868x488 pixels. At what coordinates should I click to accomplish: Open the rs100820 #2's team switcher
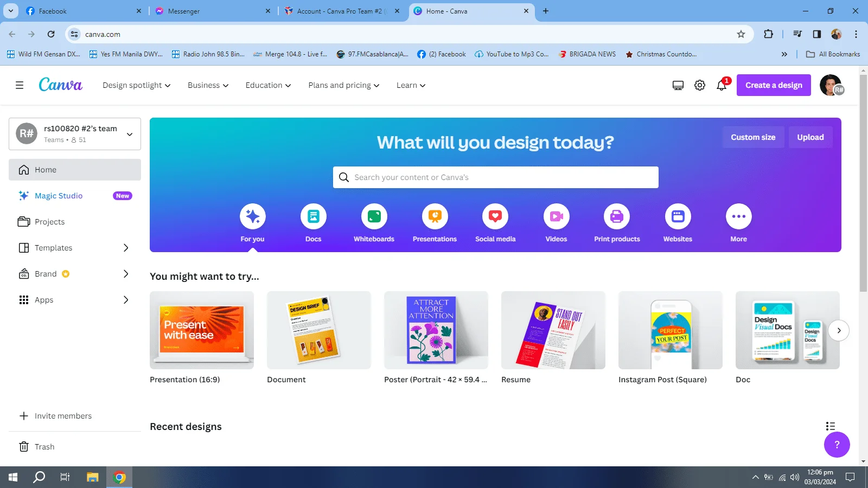pyautogui.click(x=75, y=134)
